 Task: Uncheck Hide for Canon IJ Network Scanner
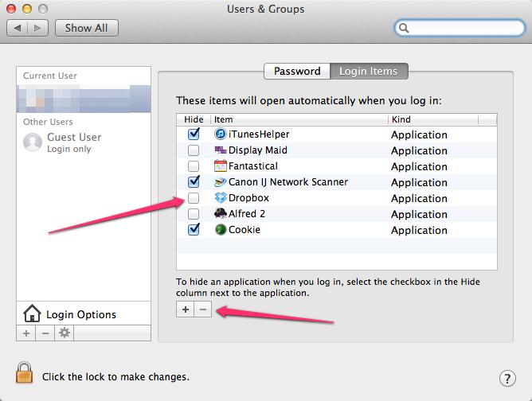click(x=194, y=181)
